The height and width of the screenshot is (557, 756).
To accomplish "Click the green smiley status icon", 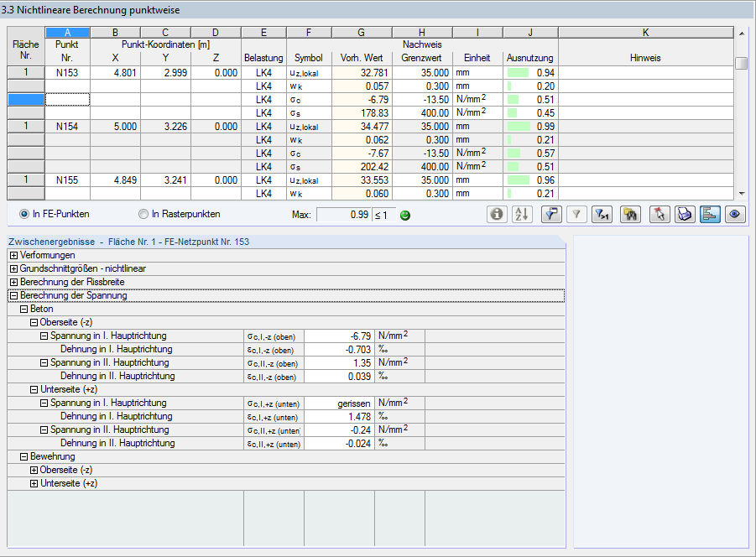I will click(405, 216).
